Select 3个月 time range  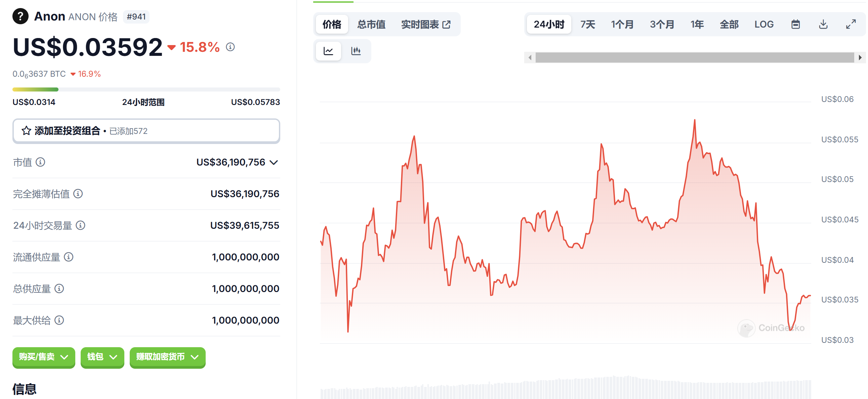pyautogui.click(x=662, y=24)
